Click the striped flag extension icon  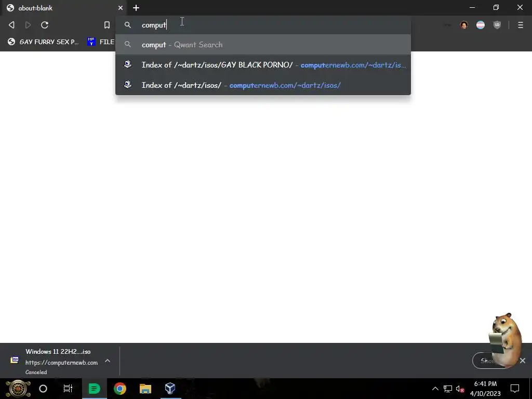(x=481, y=25)
